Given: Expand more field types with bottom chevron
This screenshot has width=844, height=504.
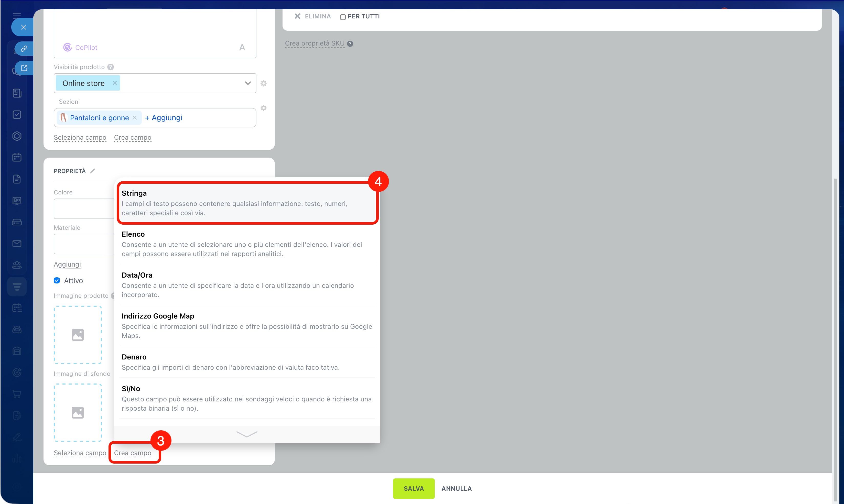Looking at the screenshot, I should (x=247, y=434).
